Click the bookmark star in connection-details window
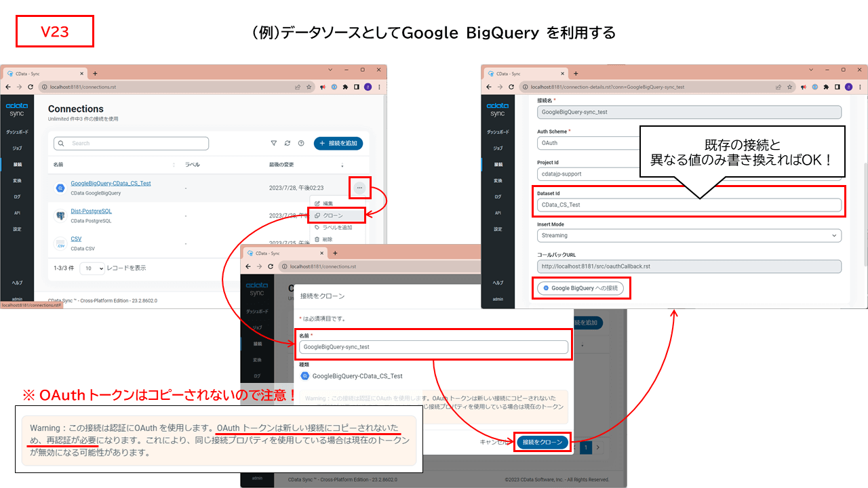This screenshot has height=488, width=868. coord(790,87)
